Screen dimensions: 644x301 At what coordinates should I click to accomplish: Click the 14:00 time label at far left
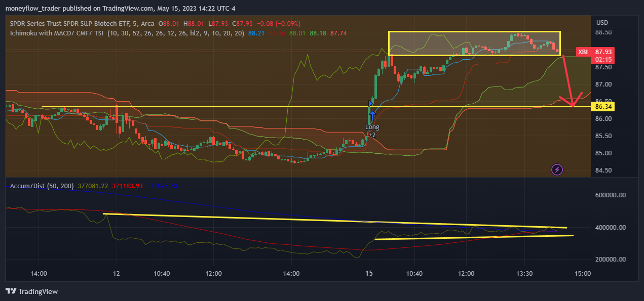point(39,274)
